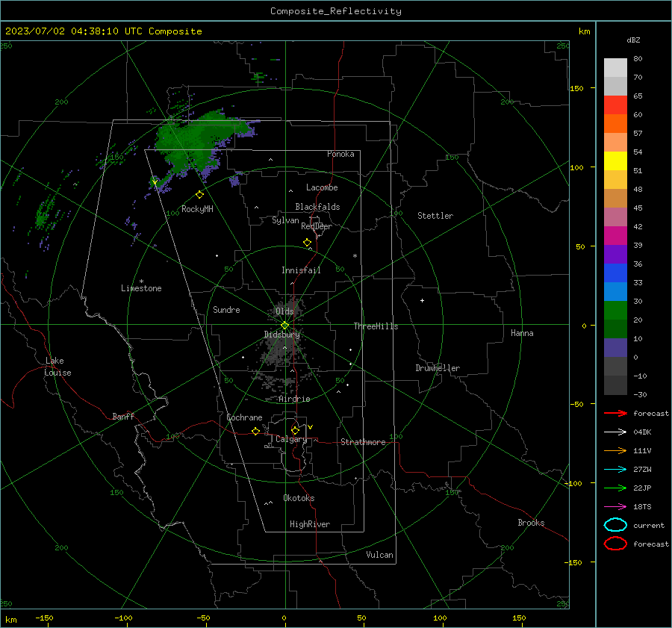The width and height of the screenshot is (672, 628).
Task: Click the Hanna city label
Action: 522,333
